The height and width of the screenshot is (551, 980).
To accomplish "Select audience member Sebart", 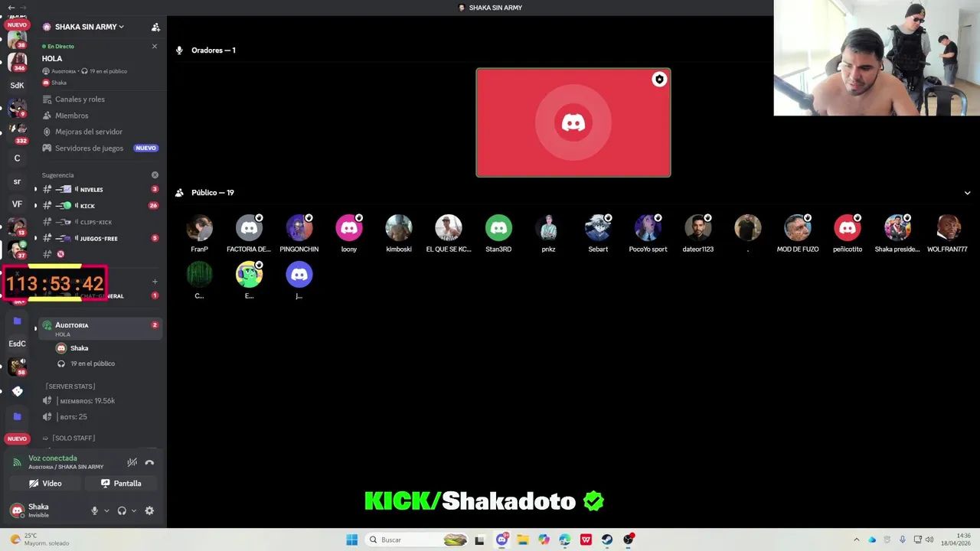I will click(x=598, y=233).
